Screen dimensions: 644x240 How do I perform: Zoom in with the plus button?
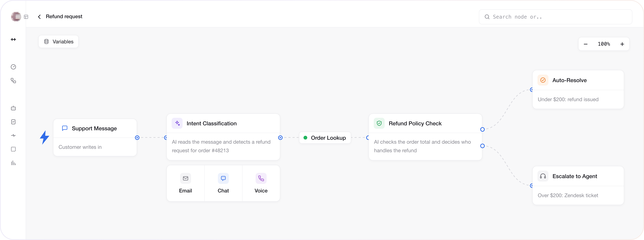(x=622, y=44)
